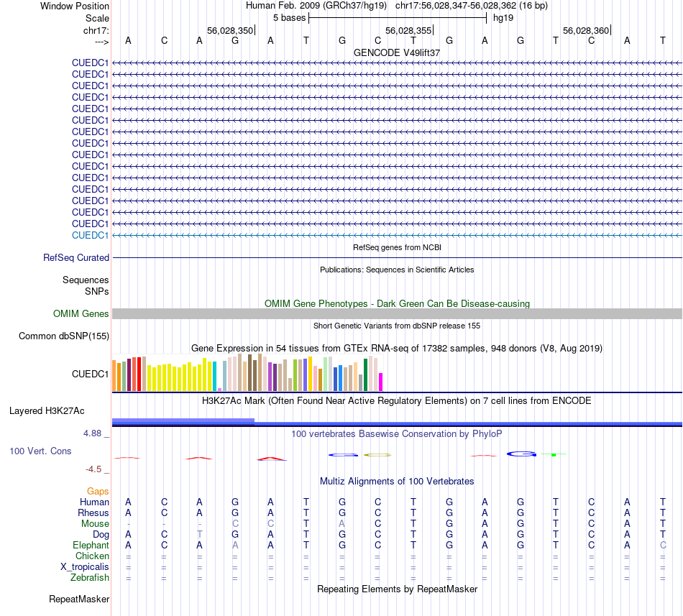Viewport: 683px width, 616px height.
Task: Click the gray OMIM Genes bar
Action: tap(398, 314)
